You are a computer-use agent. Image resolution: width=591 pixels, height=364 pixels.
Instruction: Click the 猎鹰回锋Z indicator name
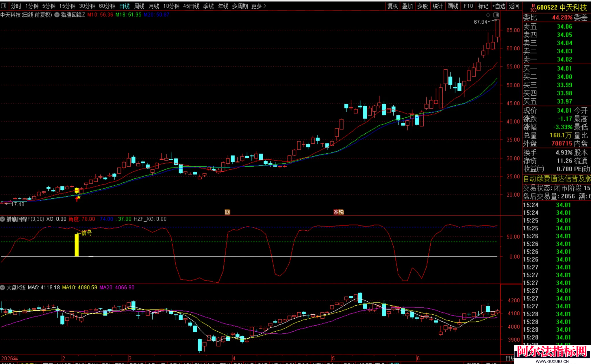(73, 15)
